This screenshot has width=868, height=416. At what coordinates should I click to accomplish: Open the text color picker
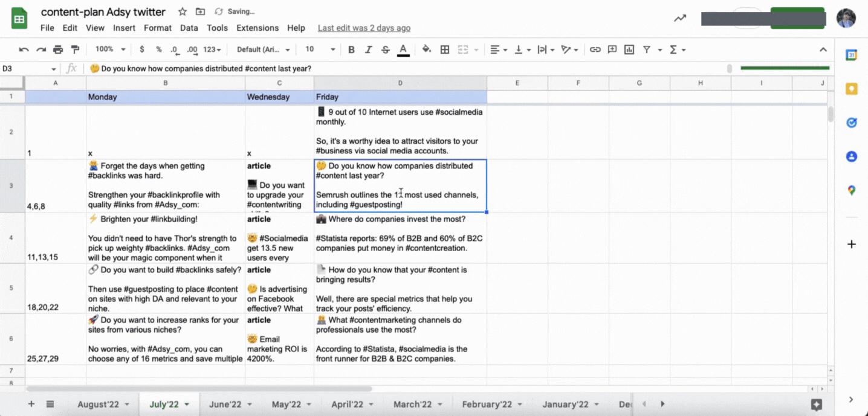click(x=403, y=50)
